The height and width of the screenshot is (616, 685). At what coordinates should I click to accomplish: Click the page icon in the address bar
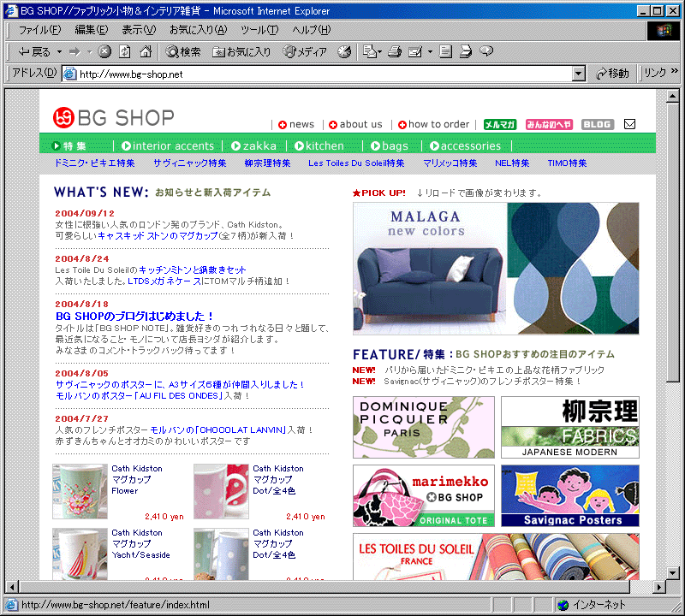point(69,74)
